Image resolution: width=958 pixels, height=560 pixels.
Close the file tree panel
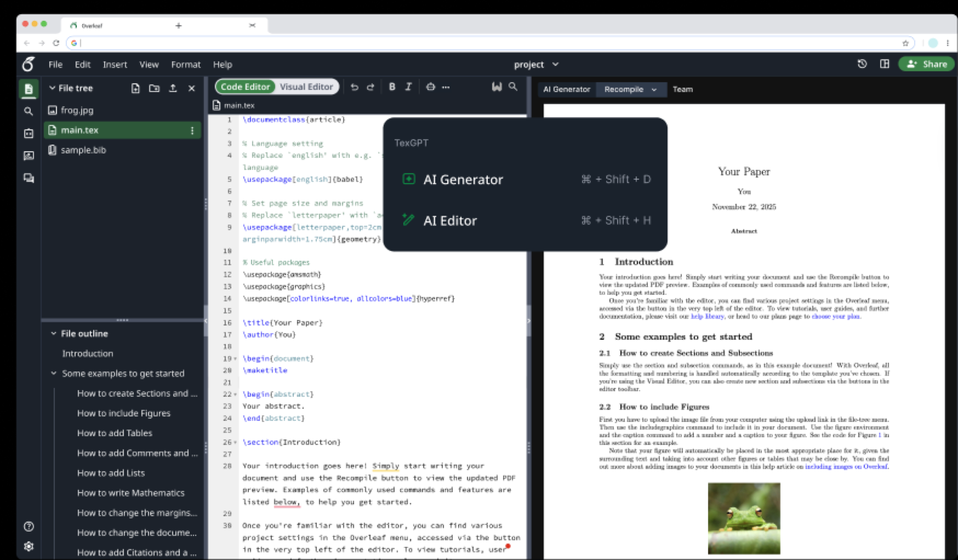(191, 88)
